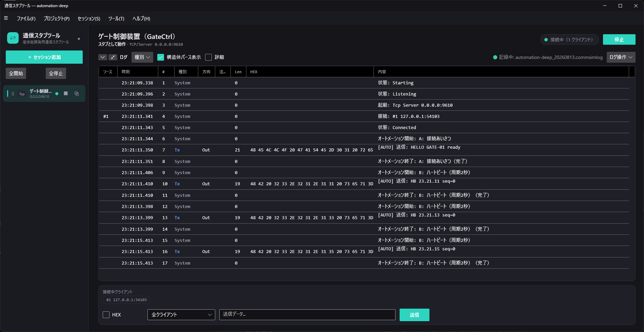Image resolution: width=644 pixels, height=332 pixels.
Task: Open the プロジェクト(P) menu
Action: click(x=57, y=18)
